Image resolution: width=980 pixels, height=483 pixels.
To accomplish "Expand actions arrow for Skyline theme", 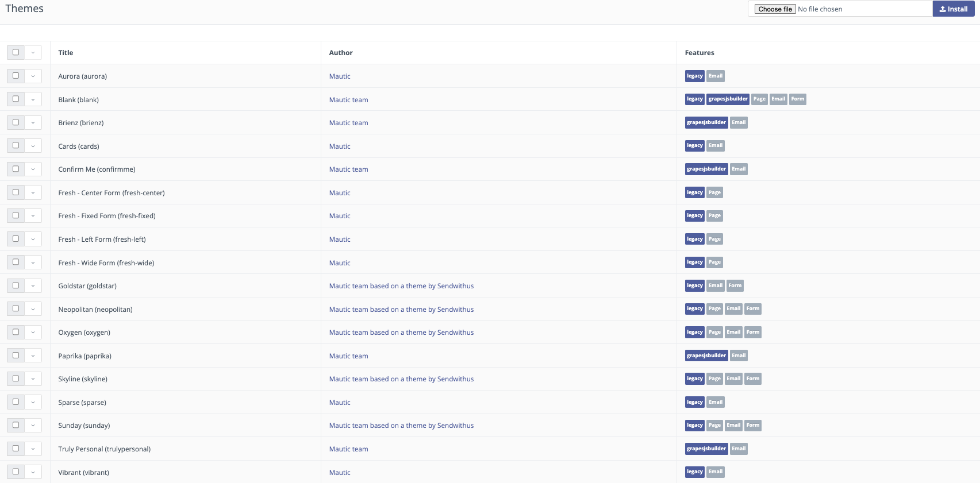I will coord(33,378).
